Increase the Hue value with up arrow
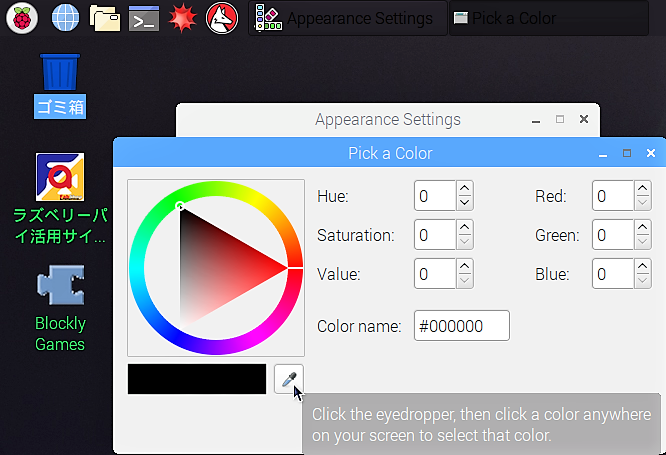Screen dimensions: 666x455 [x=465, y=188]
